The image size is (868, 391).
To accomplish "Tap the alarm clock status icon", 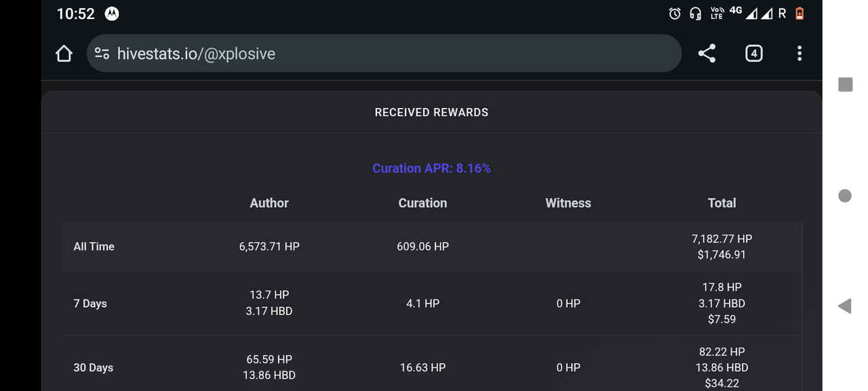I will tap(675, 14).
